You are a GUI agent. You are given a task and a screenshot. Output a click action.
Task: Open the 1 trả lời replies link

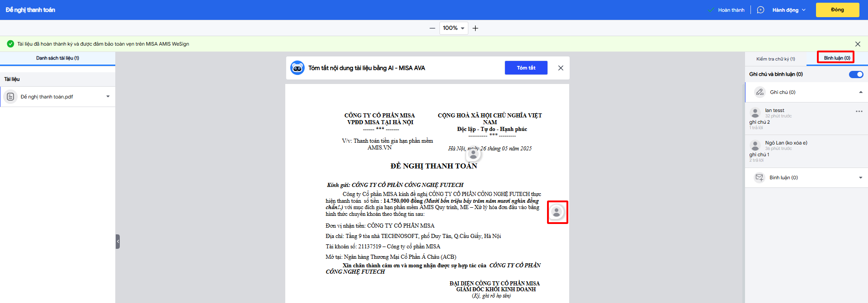point(756,128)
